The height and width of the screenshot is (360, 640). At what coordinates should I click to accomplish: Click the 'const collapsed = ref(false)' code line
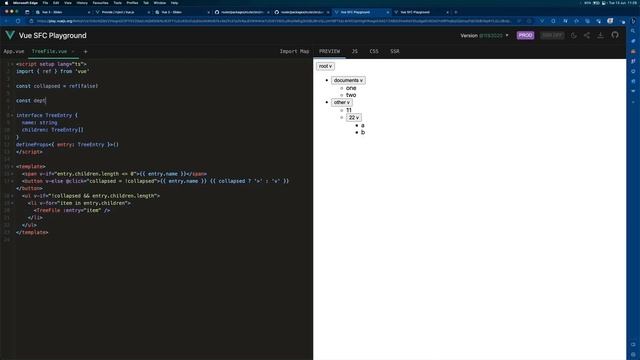pyautogui.click(x=57, y=86)
